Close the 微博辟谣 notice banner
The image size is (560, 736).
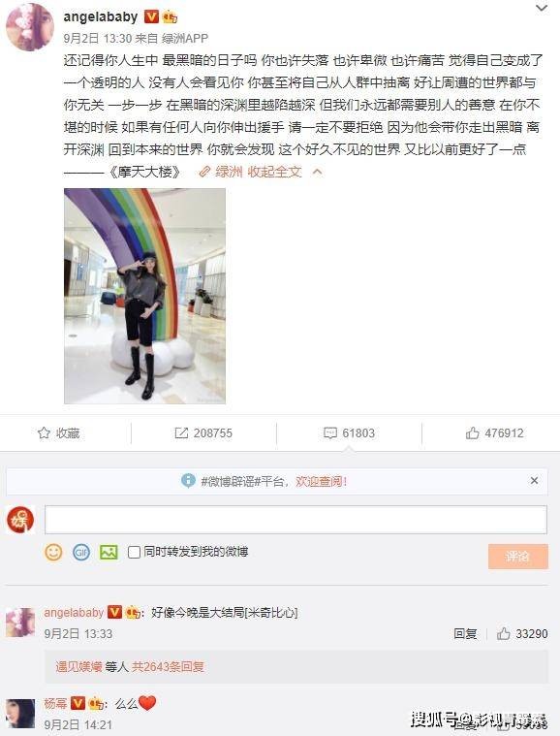click(x=534, y=481)
